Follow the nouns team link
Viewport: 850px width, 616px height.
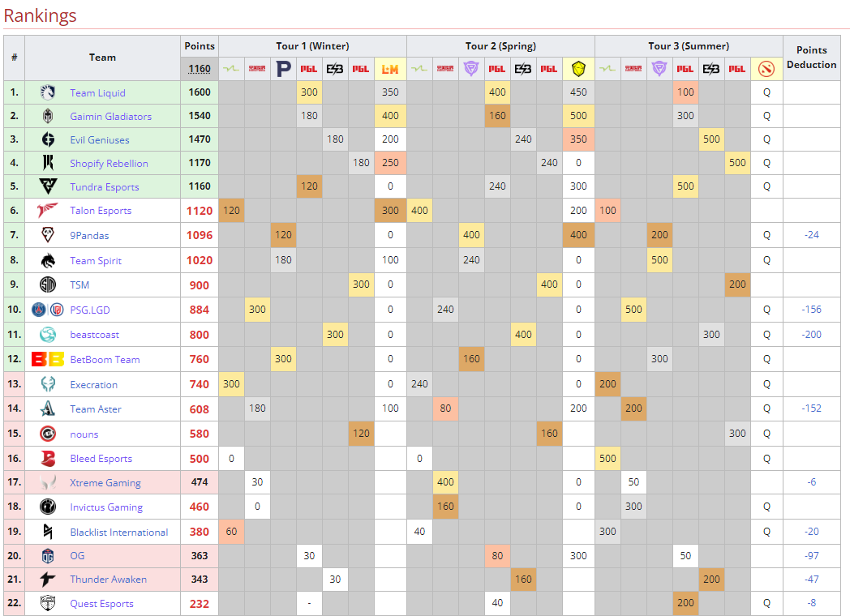point(84,434)
